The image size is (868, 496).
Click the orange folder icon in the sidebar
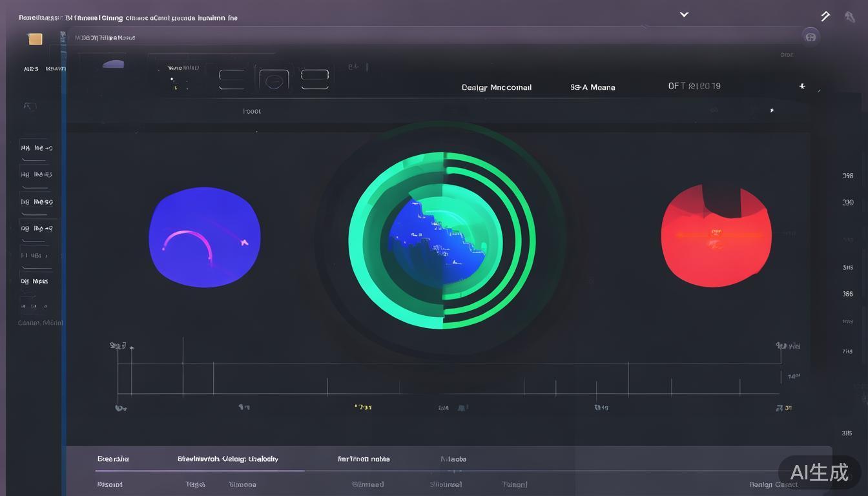pyautogui.click(x=35, y=39)
